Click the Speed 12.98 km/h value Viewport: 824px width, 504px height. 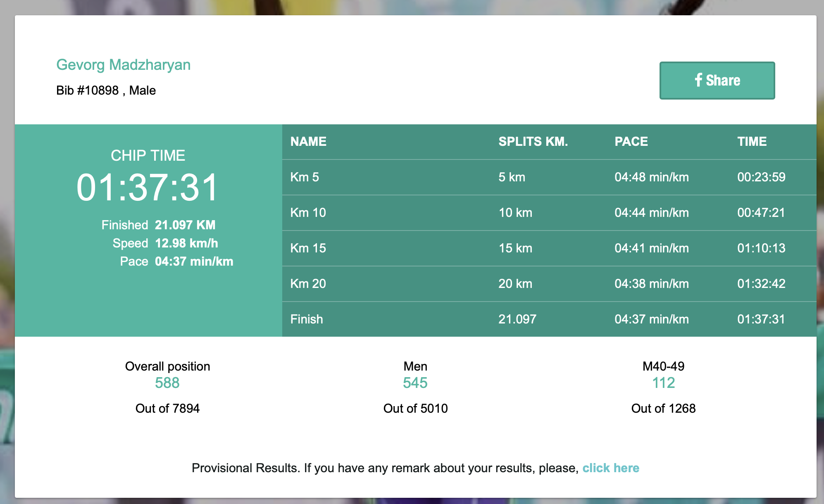click(186, 243)
